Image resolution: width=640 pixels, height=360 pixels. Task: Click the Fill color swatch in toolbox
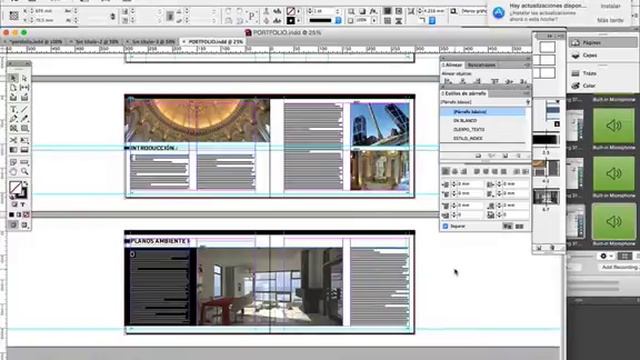[x=15, y=188]
